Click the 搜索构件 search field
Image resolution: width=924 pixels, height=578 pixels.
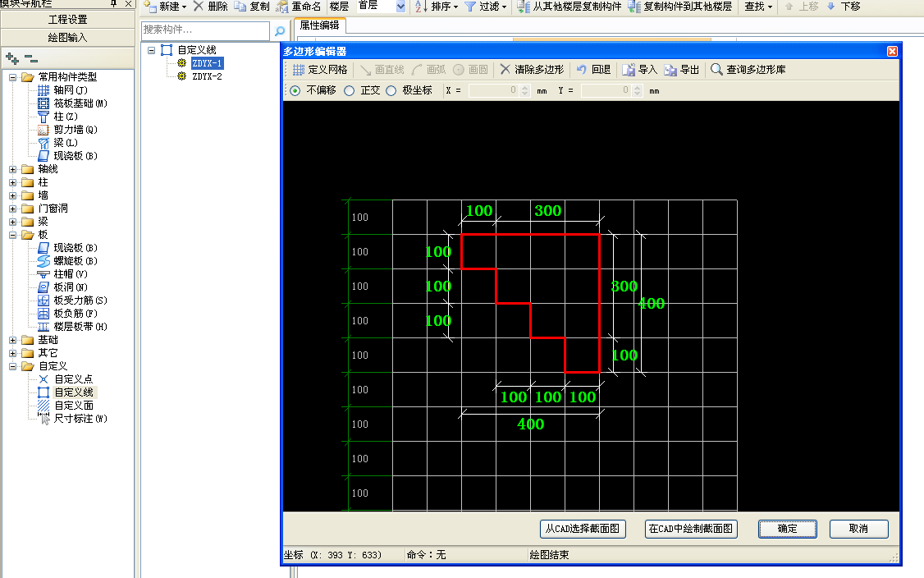point(205,30)
